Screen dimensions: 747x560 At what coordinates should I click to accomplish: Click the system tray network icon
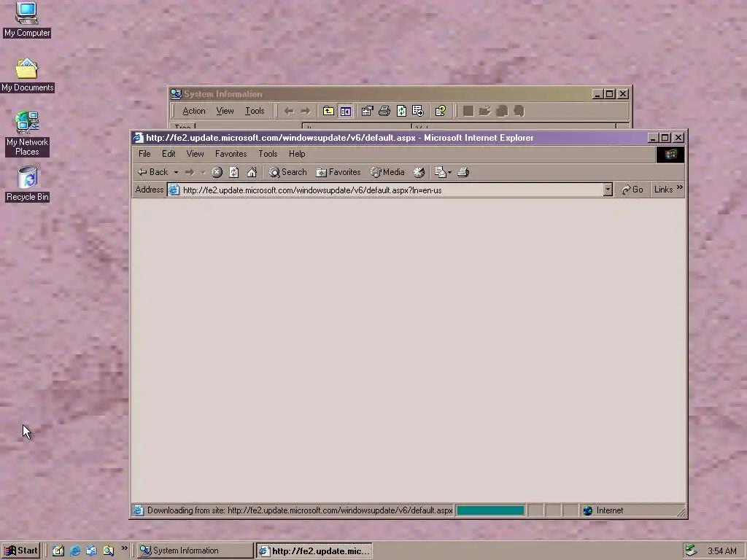[691, 551]
